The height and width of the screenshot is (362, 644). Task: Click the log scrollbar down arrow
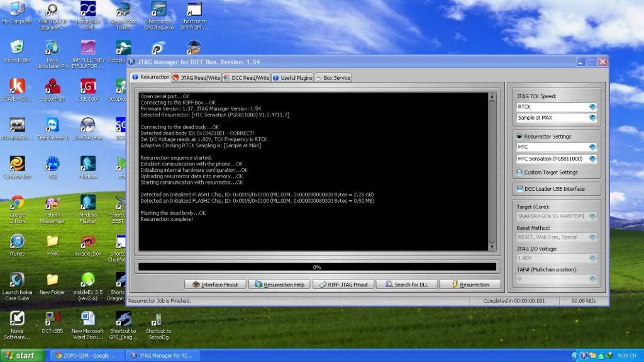pos(492,247)
